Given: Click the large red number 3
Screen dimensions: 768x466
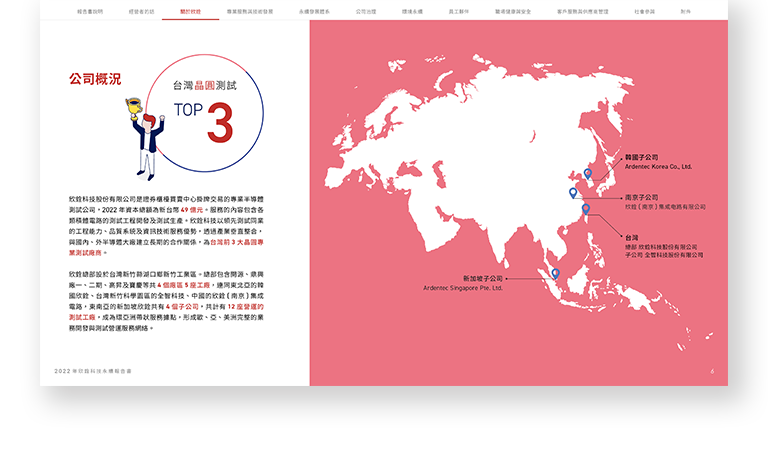Looking at the screenshot, I should tap(220, 122).
